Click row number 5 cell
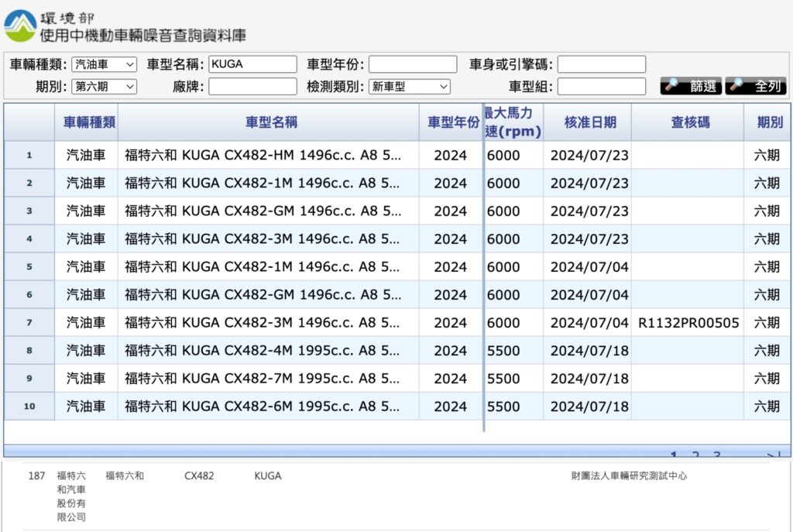793x532 pixels. (x=29, y=266)
